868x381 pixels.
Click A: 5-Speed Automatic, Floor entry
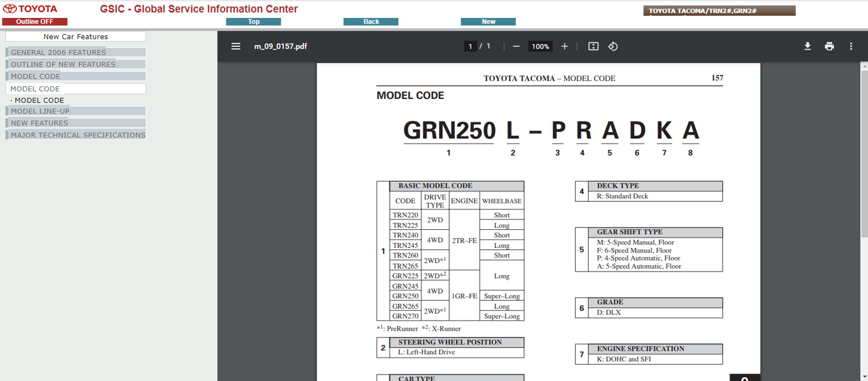tap(639, 266)
